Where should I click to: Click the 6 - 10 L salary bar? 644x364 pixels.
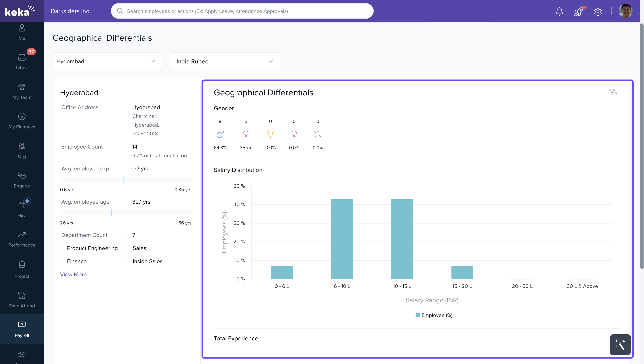(342, 239)
